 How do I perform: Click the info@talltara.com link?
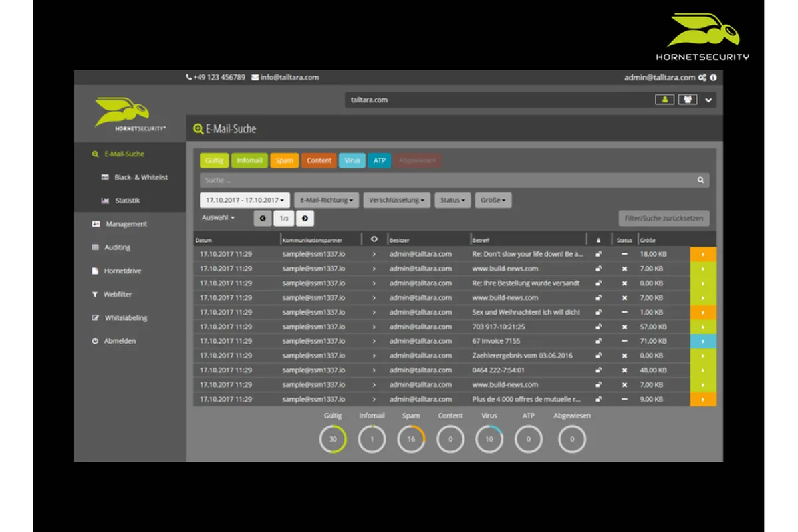coord(289,78)
